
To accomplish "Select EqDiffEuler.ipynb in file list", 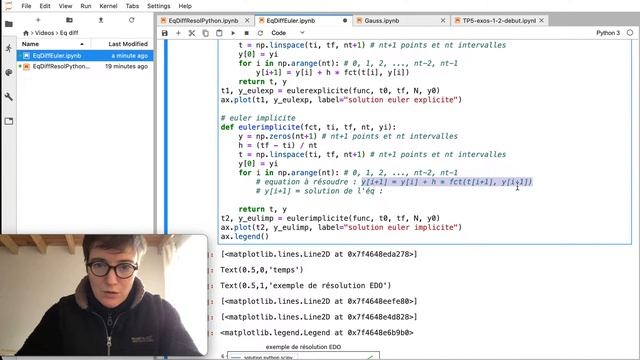I will (85, 56).
